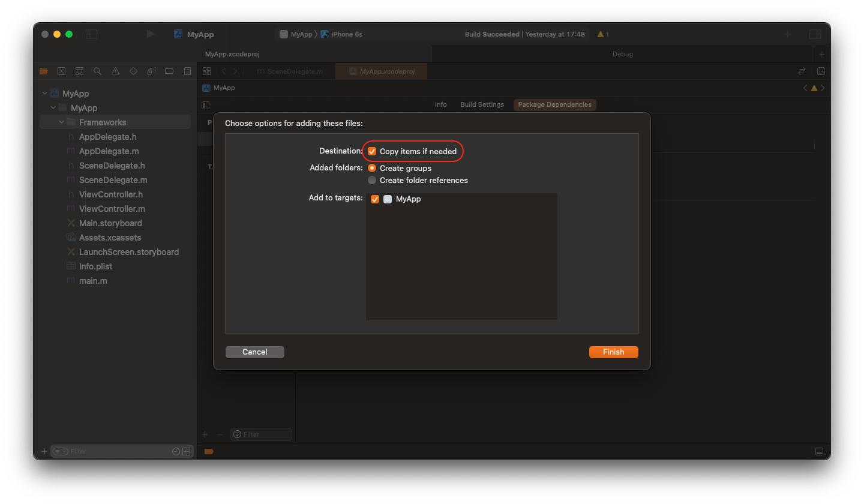Open the Symbol navigator

(x=79, y=71)
